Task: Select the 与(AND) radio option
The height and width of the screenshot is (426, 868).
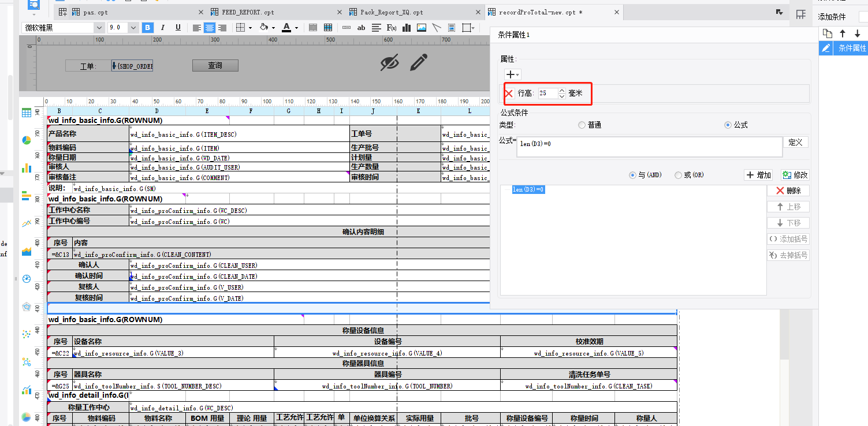Action: (x=632, y=175)
